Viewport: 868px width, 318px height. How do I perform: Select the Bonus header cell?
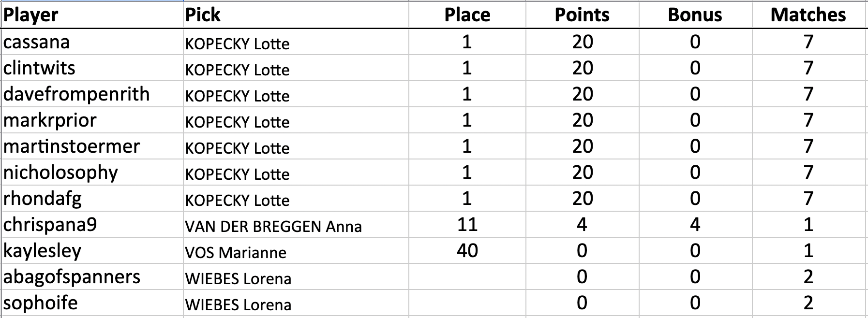point(695,15)
